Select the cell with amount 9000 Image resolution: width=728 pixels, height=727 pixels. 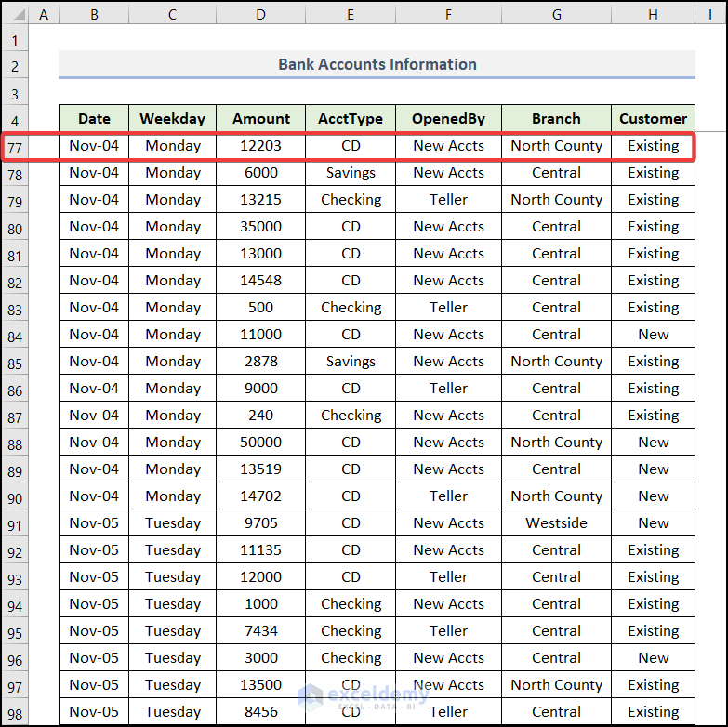coord(261,388)
